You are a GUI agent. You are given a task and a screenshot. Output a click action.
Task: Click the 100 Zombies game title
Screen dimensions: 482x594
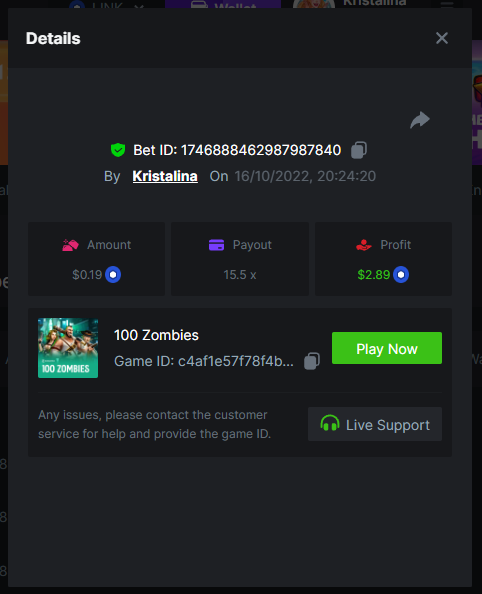tap(156, 335)
